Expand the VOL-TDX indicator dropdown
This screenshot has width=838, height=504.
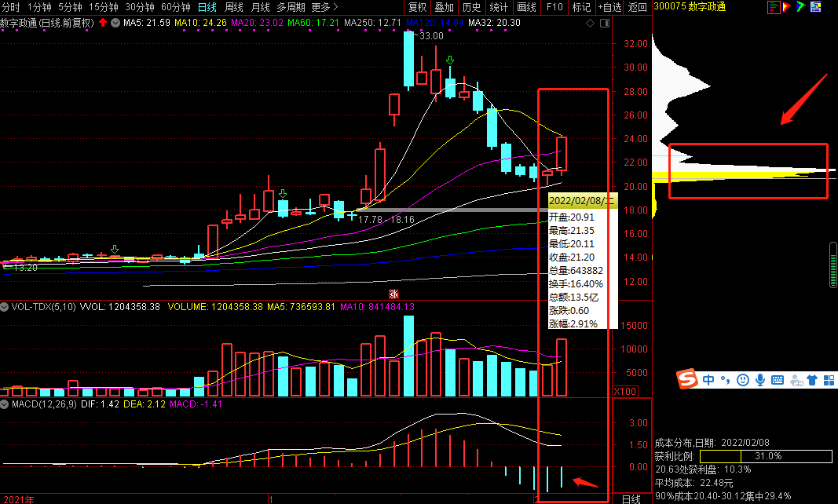click(x=4, y=307)
